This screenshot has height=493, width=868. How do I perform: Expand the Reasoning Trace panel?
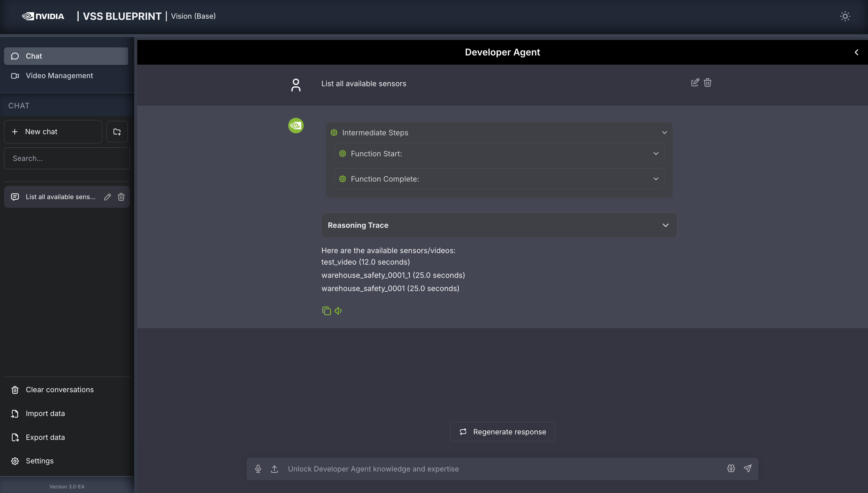pyautogui.click(x=665, y=225)
